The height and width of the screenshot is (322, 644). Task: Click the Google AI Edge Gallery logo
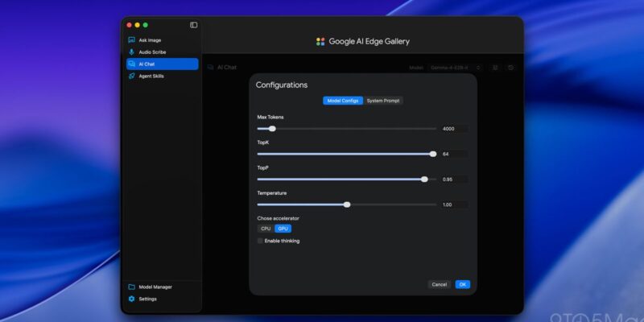point(320,42)
